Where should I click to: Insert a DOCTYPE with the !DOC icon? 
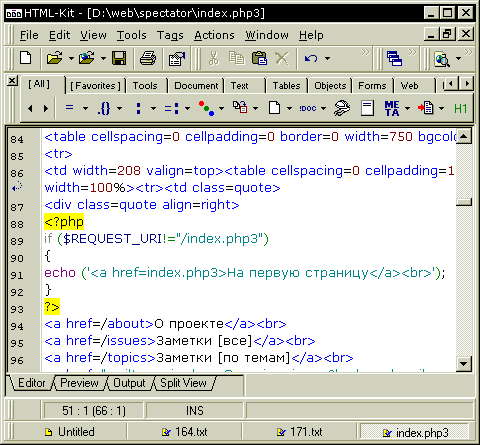point(308,108)
